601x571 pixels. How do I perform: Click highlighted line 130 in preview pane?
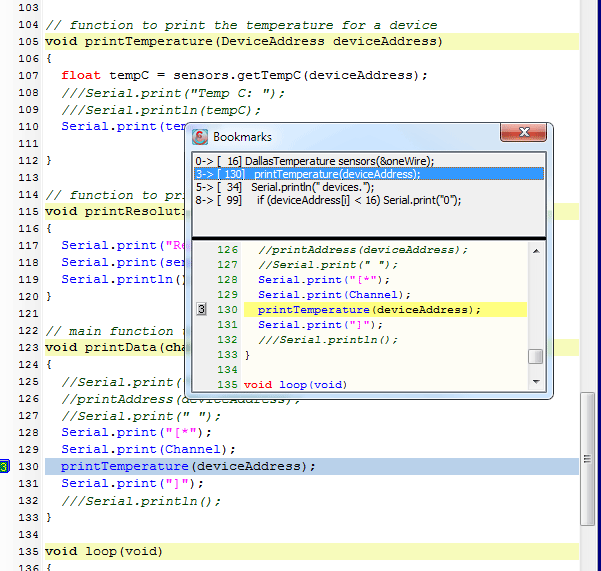[385, 310]
